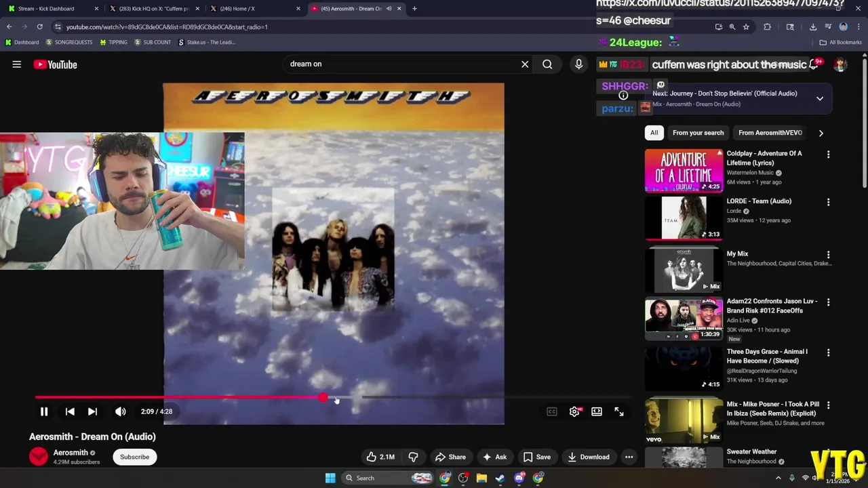
Task: Open the YouTube hamburger guide menu
Action: (x=17, y=64)
